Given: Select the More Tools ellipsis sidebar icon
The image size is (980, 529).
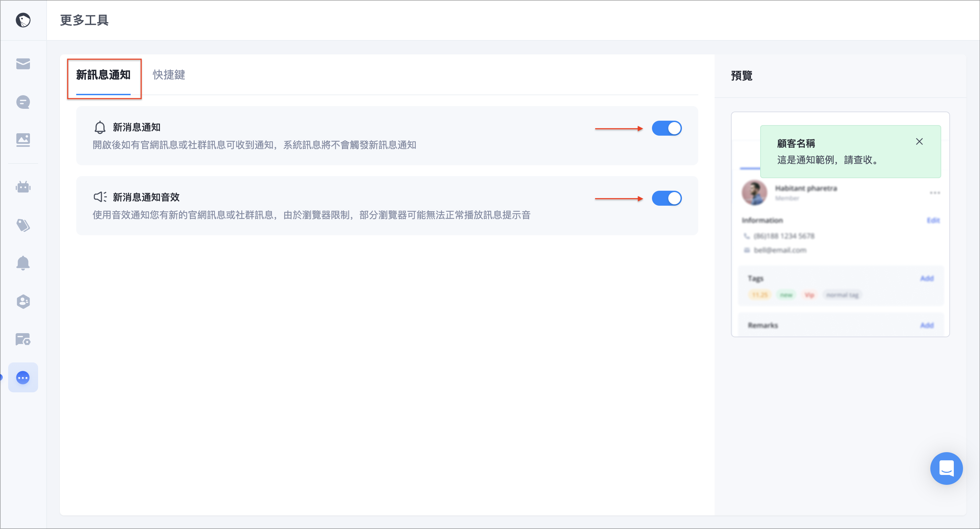Looking at the screenshot, I should pyautogui.click(x=23, y=377).
